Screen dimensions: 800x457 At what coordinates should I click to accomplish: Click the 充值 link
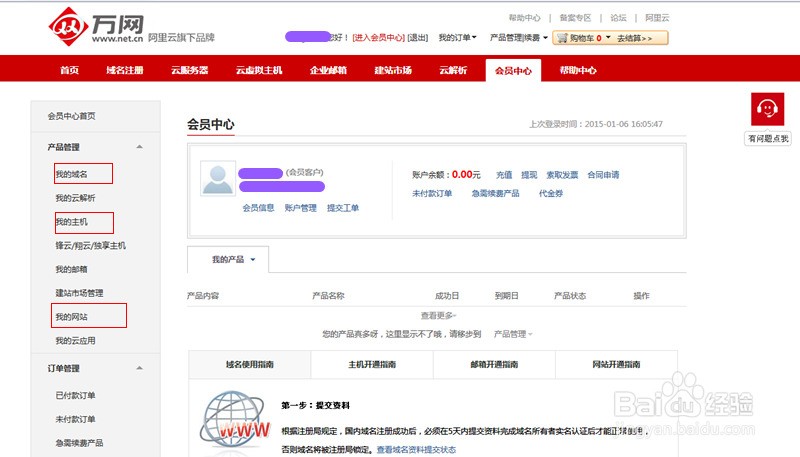point(504,174)
